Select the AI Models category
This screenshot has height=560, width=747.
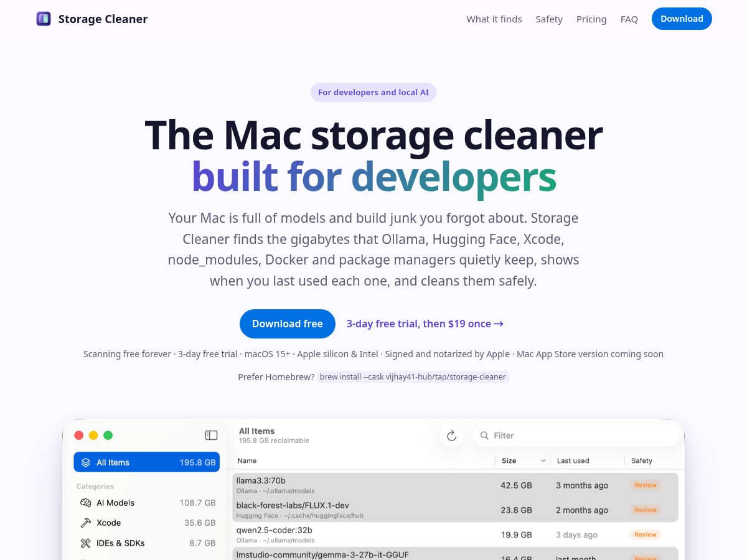[147, 503]
